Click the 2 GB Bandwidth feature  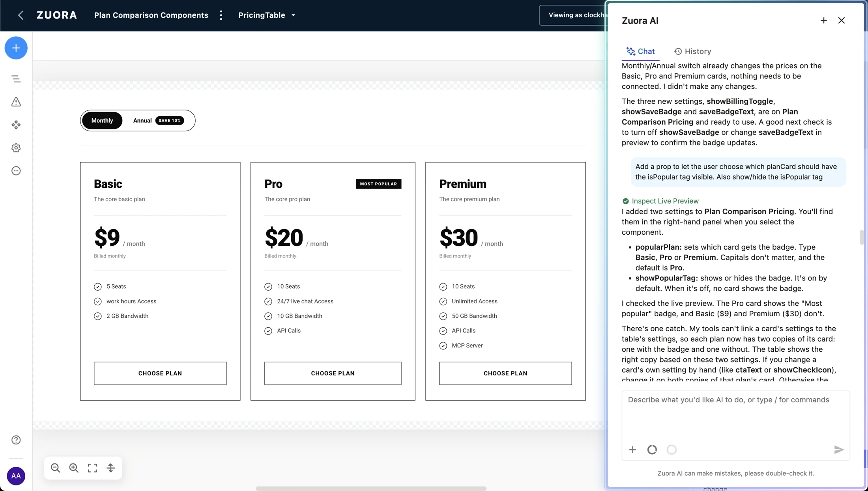point(121,316)
